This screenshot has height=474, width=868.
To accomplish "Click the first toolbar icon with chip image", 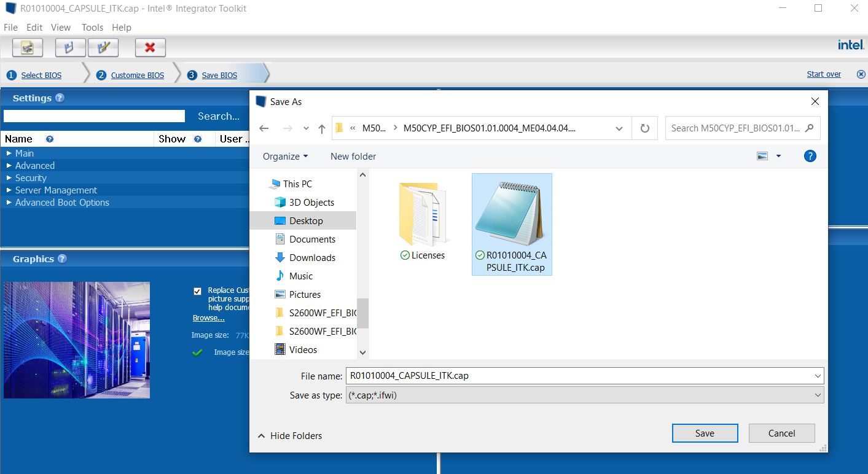I will (x=28, y=47).
